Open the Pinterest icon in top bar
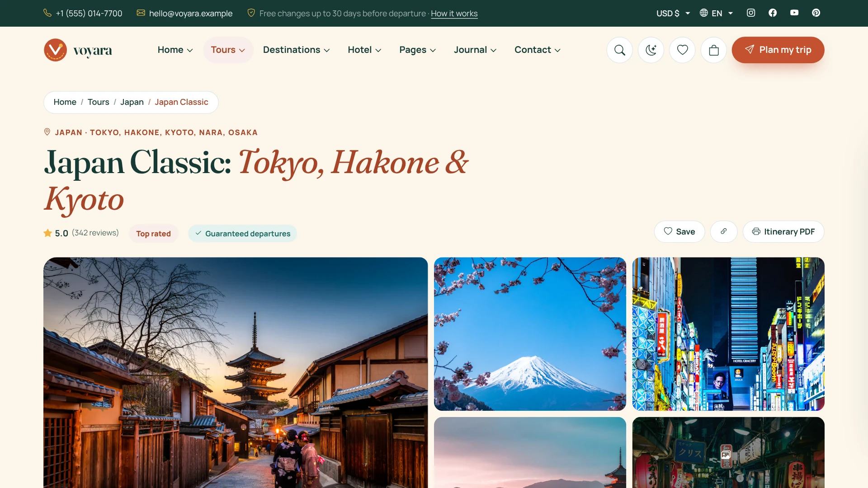 [x=816, y=13]
